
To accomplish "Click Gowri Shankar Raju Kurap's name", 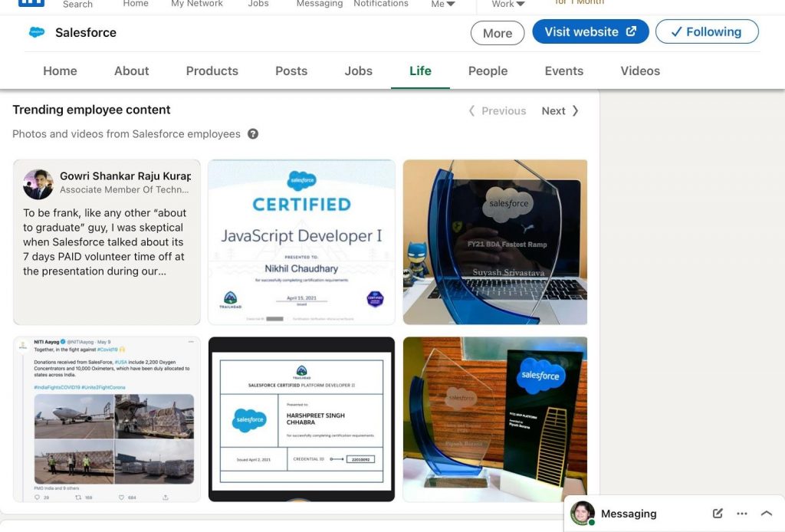I will pyautogui.click(x=125, y=176).
